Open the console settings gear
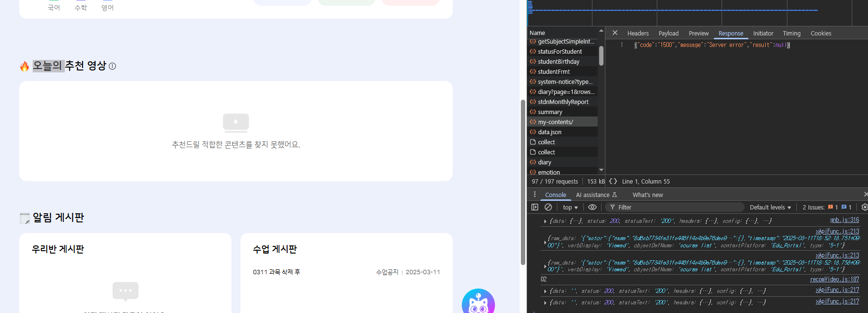This screenshot has width=868, height=313. pos(864,207)
